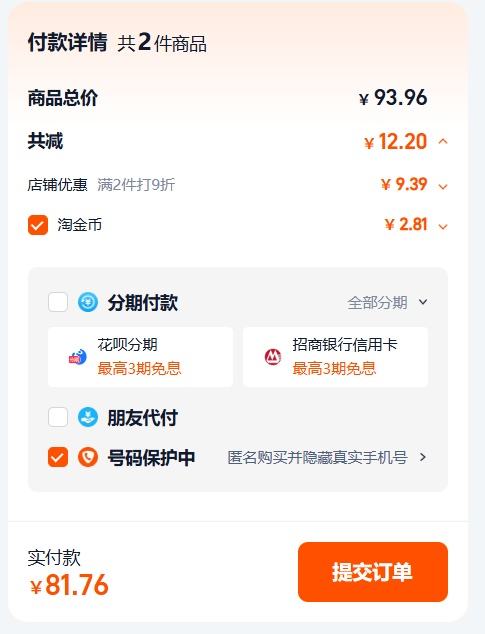This screenshot has height=634, width=485.
Task: Click the China Merchants Bank logo icon
Action: tap(273, 357)
